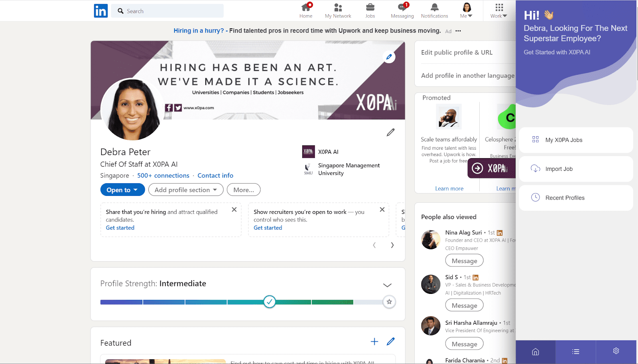Click the LinkedIn logo
Screen dimensions: 638x364
click(x=101, y=11)
